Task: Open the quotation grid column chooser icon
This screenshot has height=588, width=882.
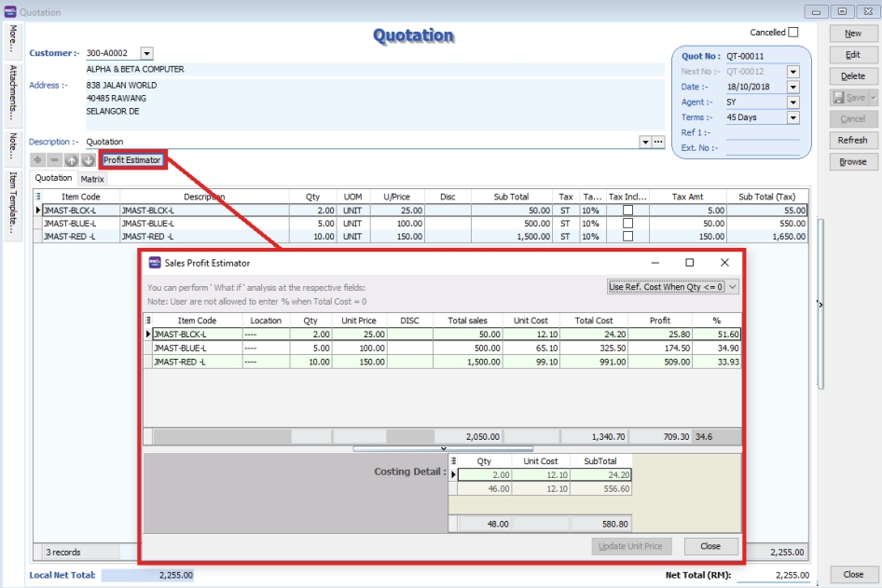Action: [38, 197]
